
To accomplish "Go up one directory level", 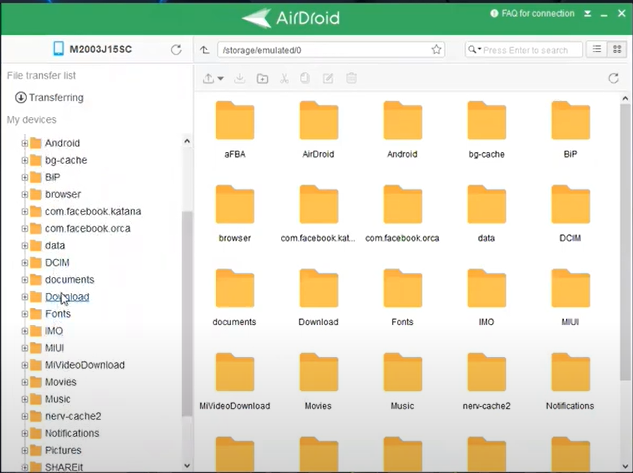I will click(x=205, y=50).
